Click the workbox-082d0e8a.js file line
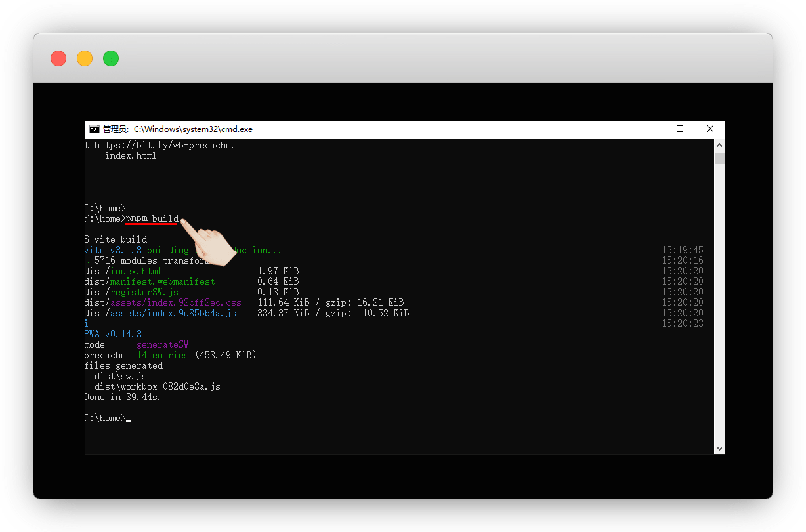 [x=157, y=386]
